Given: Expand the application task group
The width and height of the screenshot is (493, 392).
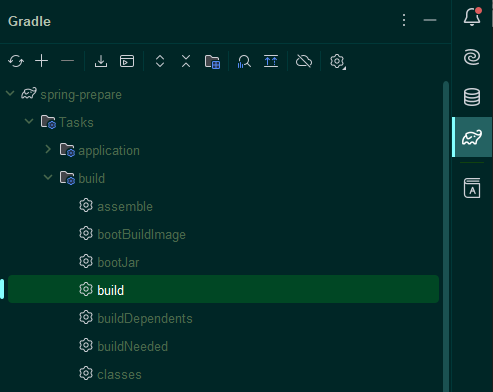Looking at the screenshot, I should (x=48, y=149).
